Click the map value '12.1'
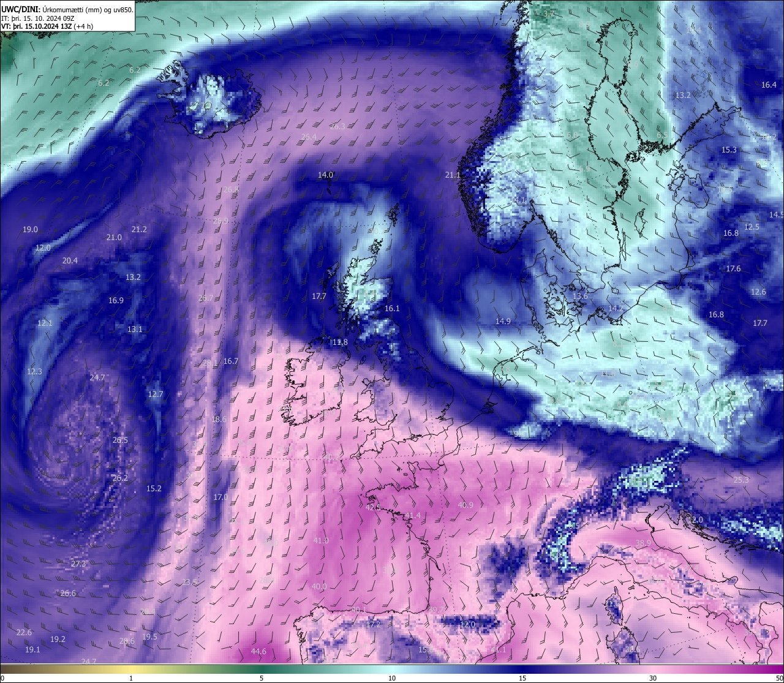 click(x=45, y=323)
